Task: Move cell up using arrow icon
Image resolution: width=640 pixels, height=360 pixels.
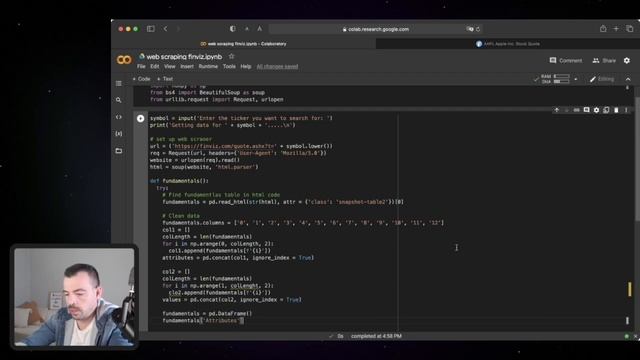Action: 556,110
